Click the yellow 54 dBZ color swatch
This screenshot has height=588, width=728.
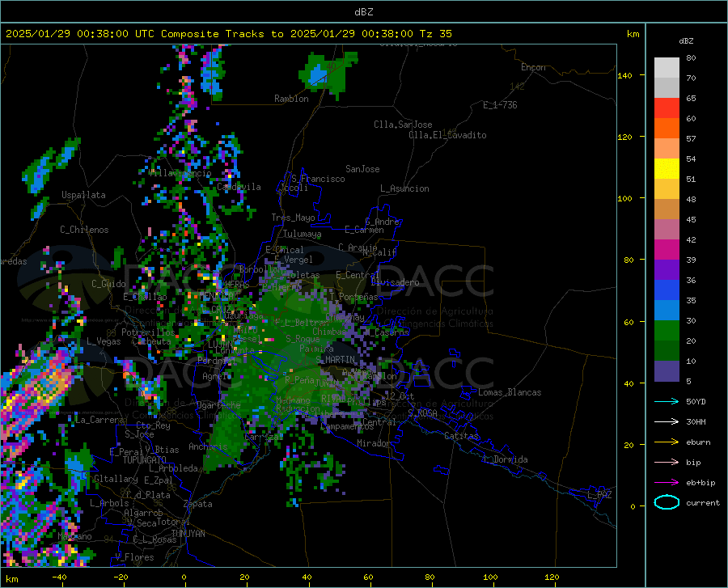pyautogui.click(x=667, y=169)
